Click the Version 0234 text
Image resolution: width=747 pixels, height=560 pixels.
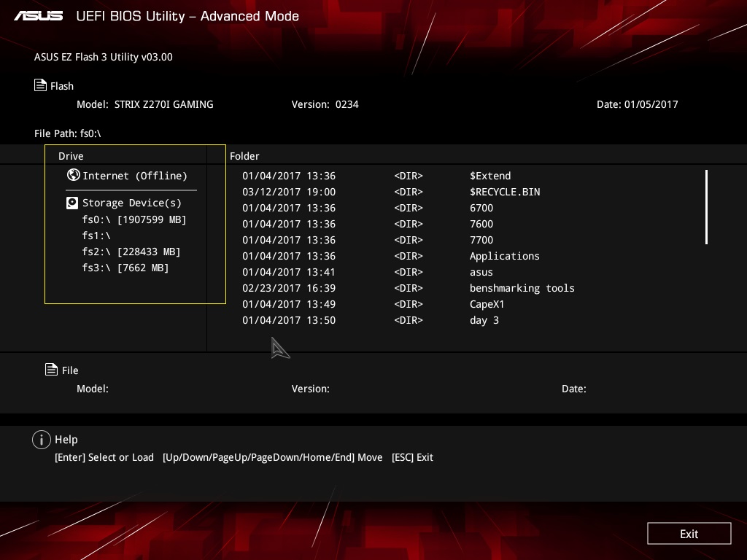(x=325, y=104)
